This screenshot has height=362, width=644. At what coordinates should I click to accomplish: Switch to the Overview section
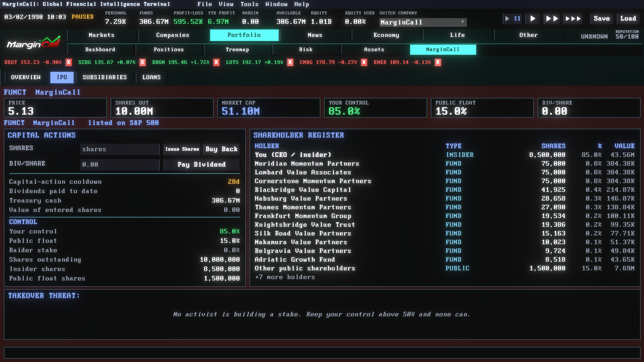26,77
